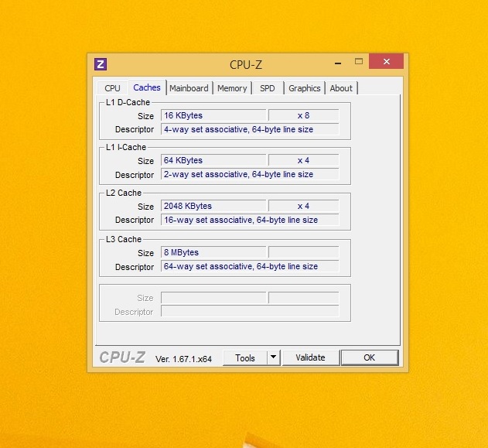
Task: Select the 16-way set associative descriptor field
Action: [x=250, y=220]
